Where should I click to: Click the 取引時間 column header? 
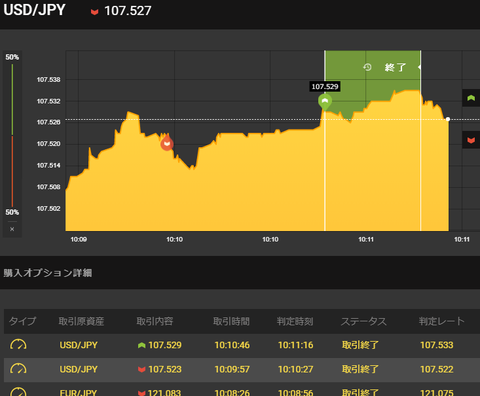(x=231, y=321)
